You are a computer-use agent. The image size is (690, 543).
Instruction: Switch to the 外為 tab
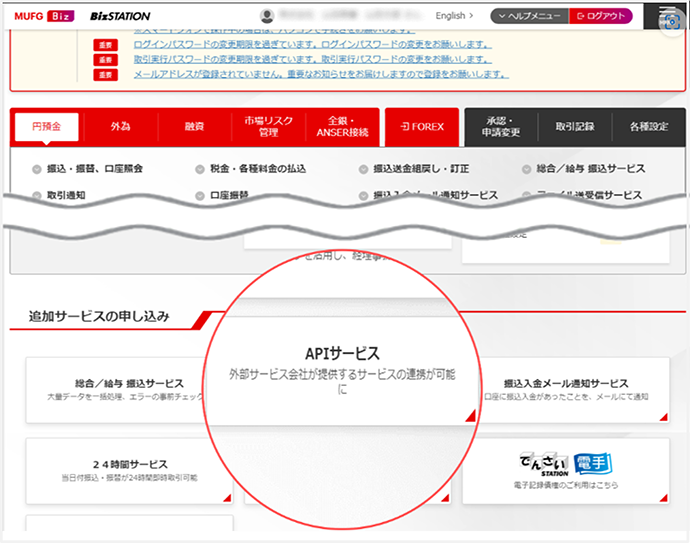(x=120, y=127)
